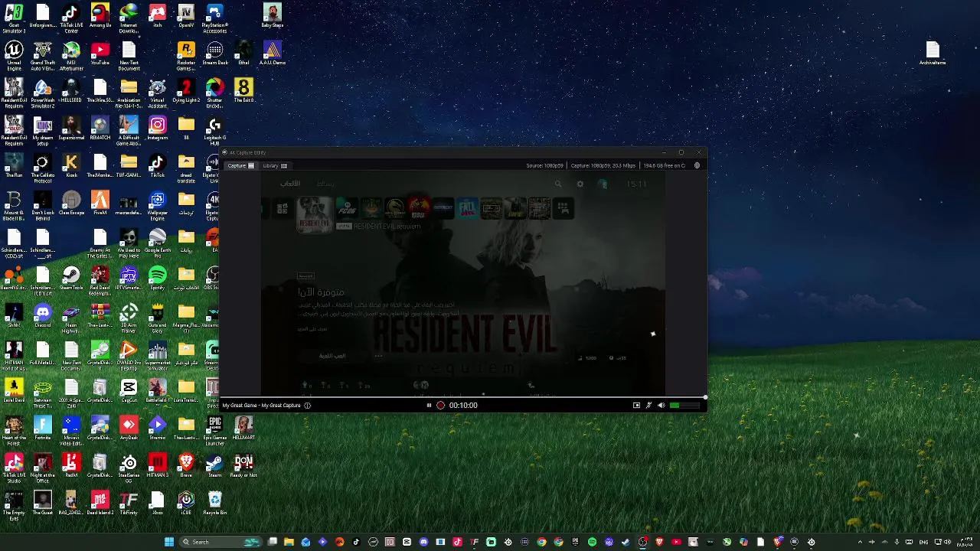Open File Explorer from the taskbar

pyautogui.click(x=289, y=542)
